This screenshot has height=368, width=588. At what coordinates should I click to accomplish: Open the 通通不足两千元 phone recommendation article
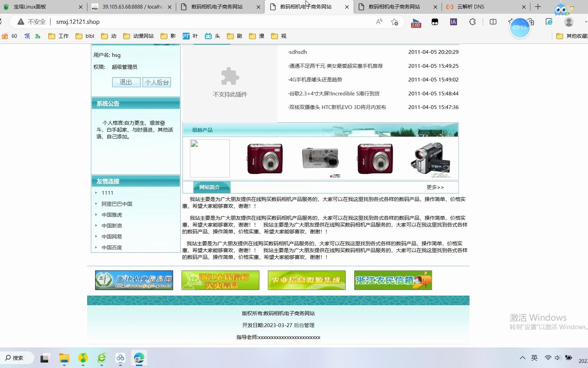(x=336, y=66)
